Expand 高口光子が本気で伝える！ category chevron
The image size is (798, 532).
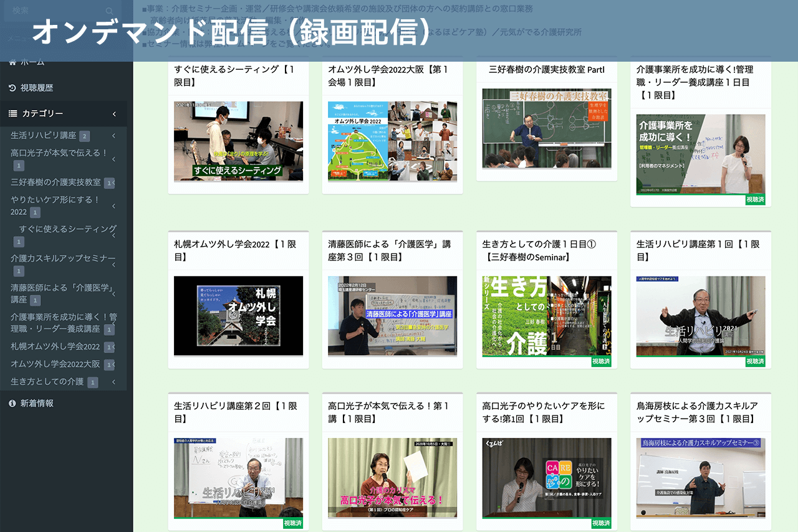(x=113, y=159)
